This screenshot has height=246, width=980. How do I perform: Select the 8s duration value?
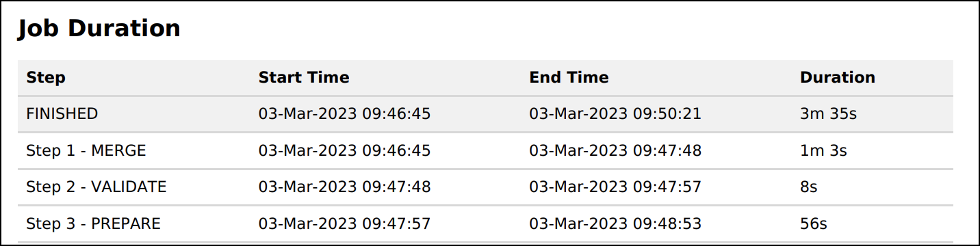point(809,187)
